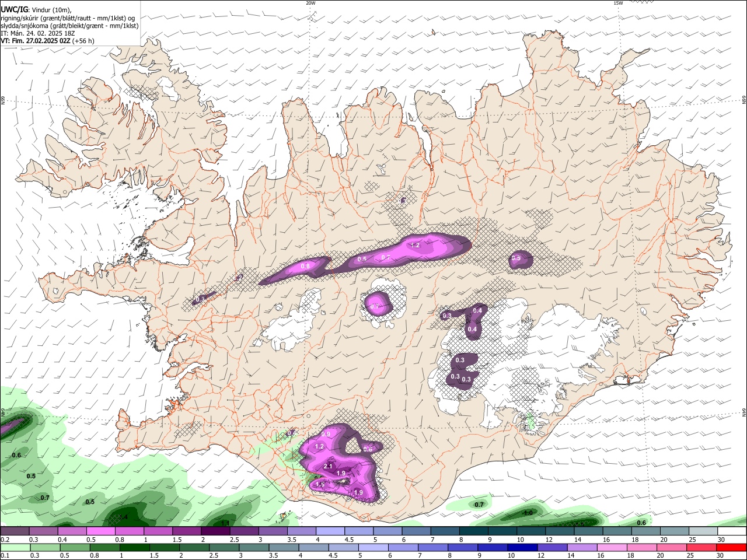Click the "UWC/IG: Vindur (10m)," title line
747x560 pixels.
[x=36, y=10]
